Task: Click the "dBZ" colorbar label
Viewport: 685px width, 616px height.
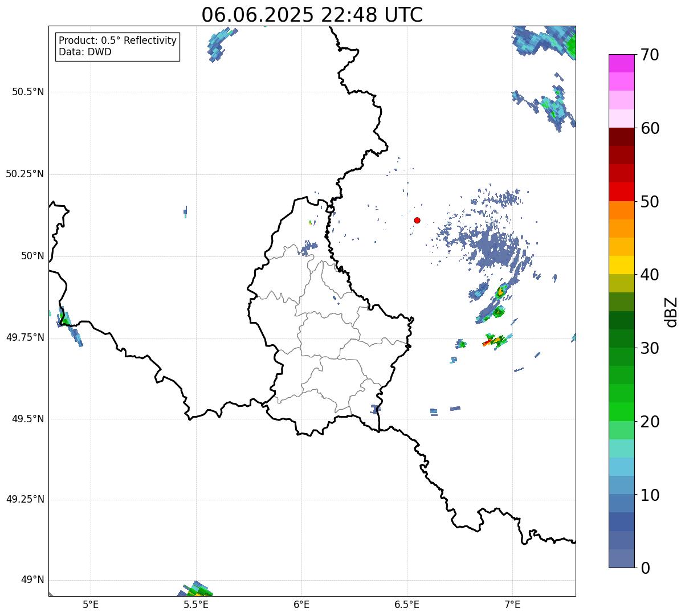Action: (671, 312)
